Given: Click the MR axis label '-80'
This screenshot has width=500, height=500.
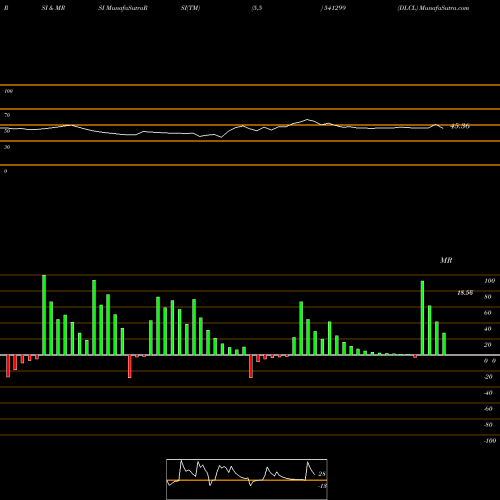Looking at the screenshot, I should (488, 425).
